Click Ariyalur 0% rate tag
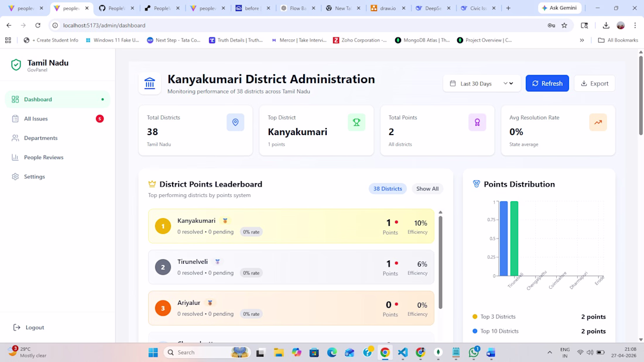644x362 pixels. (x=251, y=314)
